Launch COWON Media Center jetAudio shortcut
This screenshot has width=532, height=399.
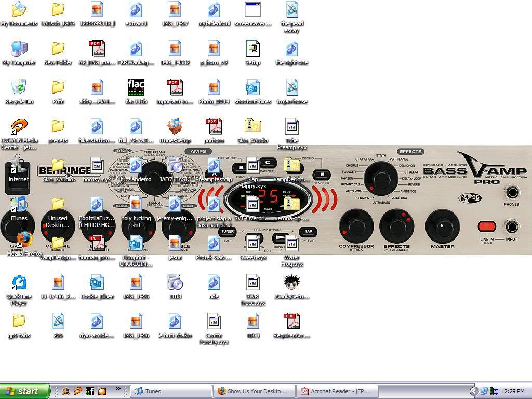(19, 127)
